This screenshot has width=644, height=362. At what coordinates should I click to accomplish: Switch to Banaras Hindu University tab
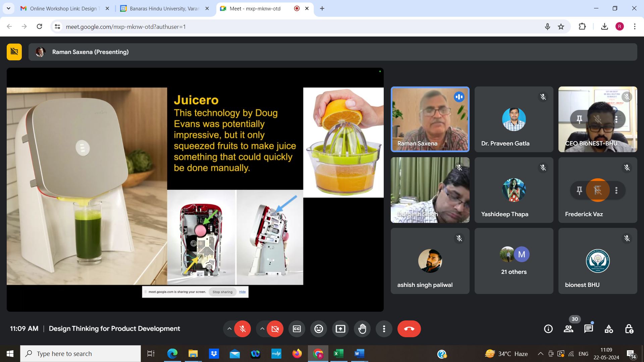164,8
